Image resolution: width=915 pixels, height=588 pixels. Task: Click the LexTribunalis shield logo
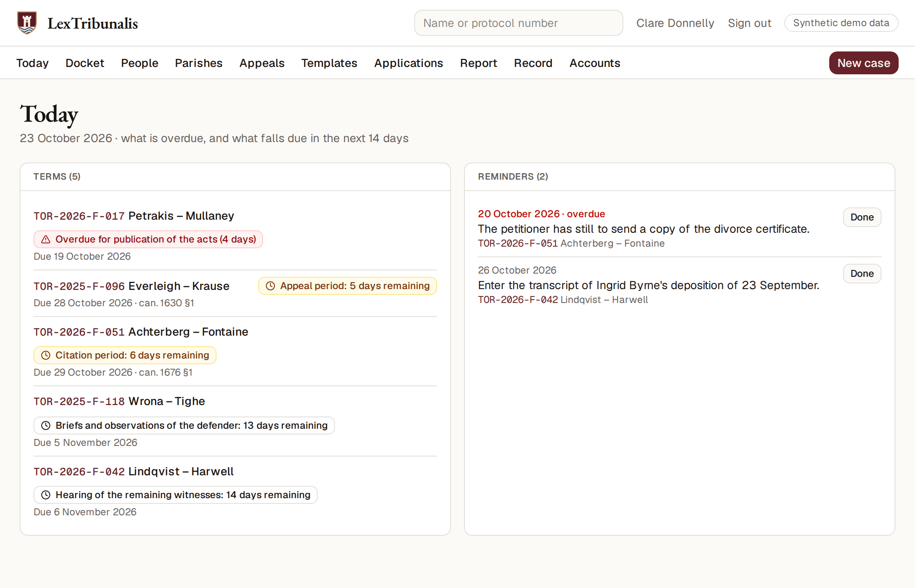(27, 23)
